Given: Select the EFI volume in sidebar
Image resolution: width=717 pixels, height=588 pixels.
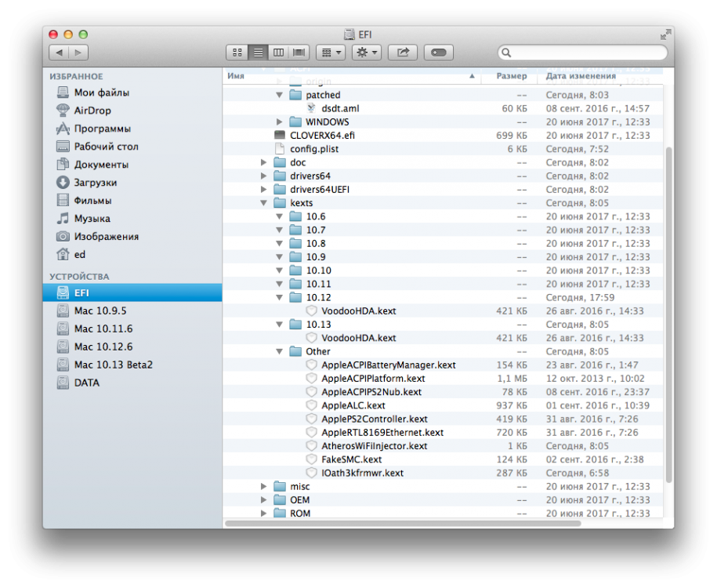Looking at the screenshot, I should (132, 293).
